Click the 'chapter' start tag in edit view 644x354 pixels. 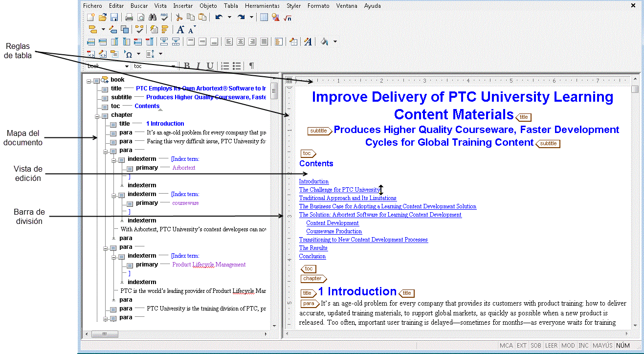[313, 279]
